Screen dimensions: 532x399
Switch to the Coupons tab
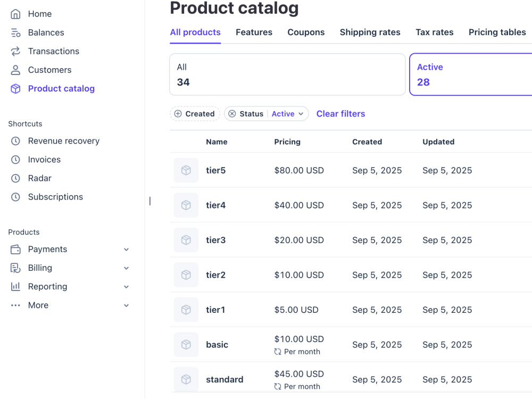[x=306, y=32]
